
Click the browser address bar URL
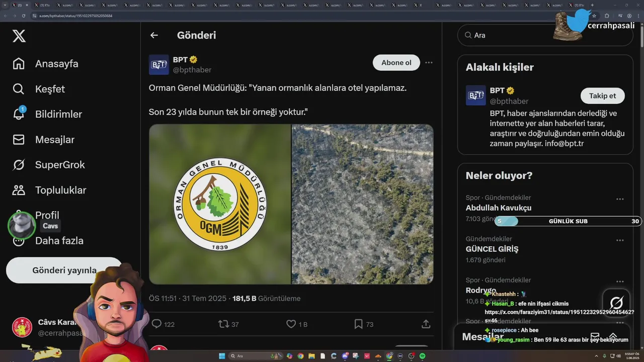pos(75,16)
